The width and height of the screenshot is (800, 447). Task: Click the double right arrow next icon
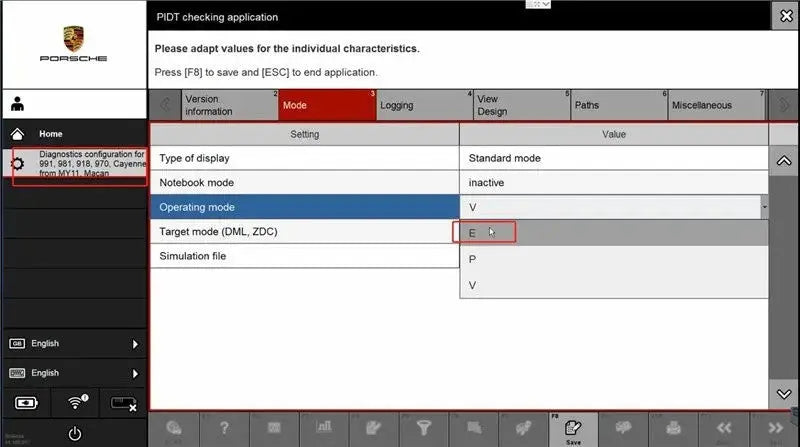pos(773,428)
